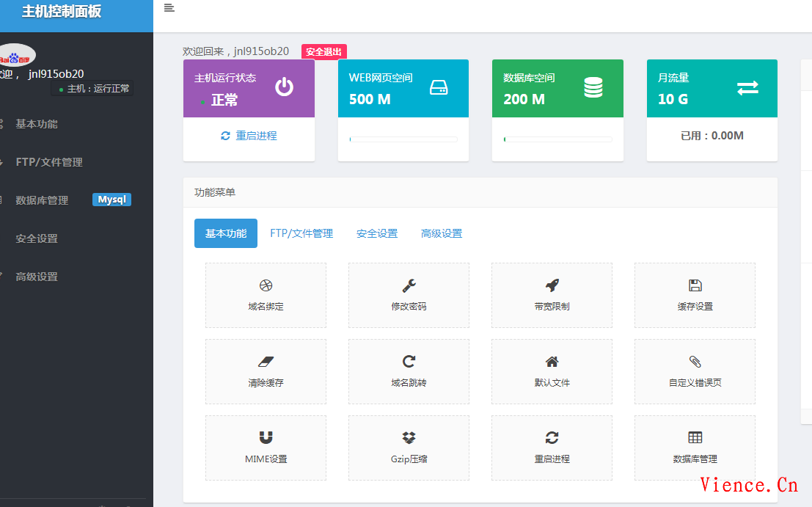
Task: Switch to the FTP/文件管理 tab
Action: (x=301, y=233)
